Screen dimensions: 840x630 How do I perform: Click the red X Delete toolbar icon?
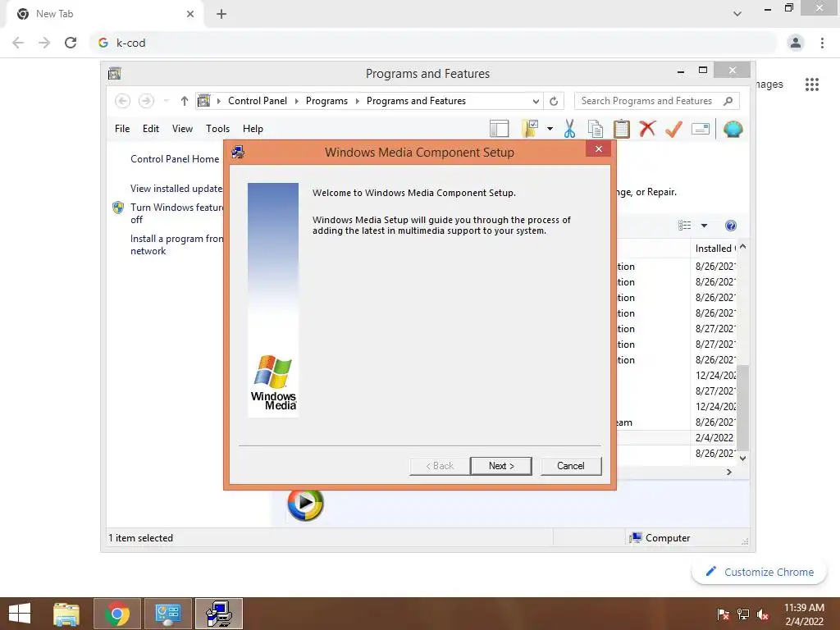(647, 129)
